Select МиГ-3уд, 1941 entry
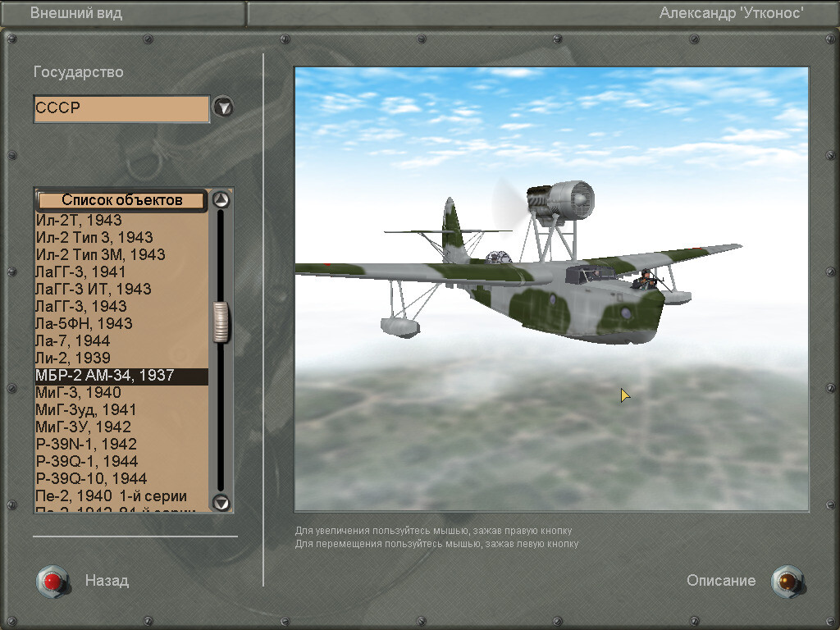The height and width of the screenshot is (630, 840). tap(121, 410)
